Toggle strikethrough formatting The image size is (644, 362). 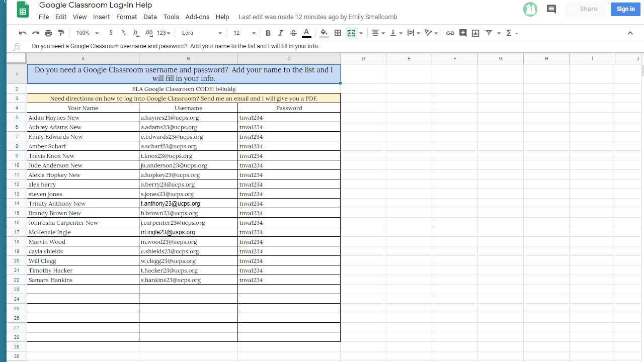(293, 33)
